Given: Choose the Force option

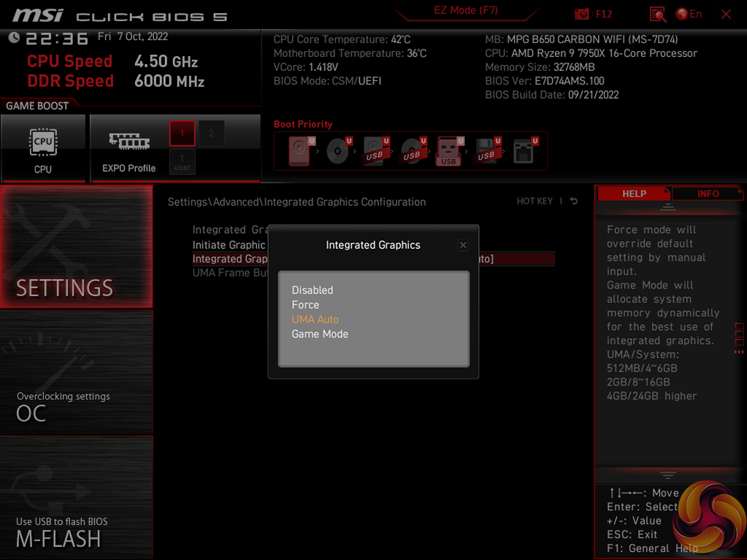Looking at the screenshot, I should pos(305,304).
